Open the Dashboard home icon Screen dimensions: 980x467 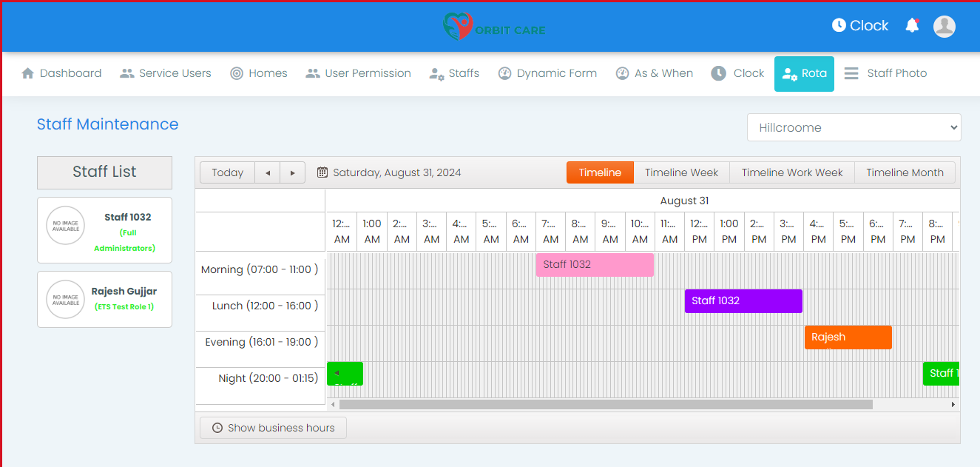(29, 73)
